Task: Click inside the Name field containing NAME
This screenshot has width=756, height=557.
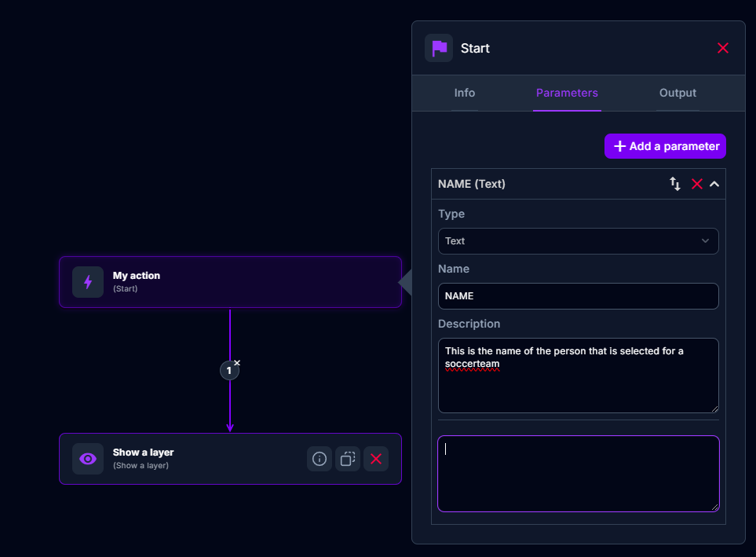Action: 578,296
